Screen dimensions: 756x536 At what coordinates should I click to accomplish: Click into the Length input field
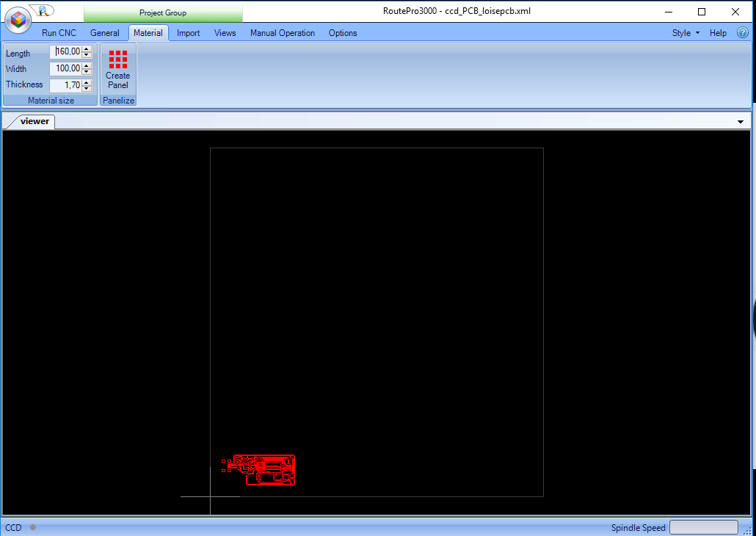point(65,51)
